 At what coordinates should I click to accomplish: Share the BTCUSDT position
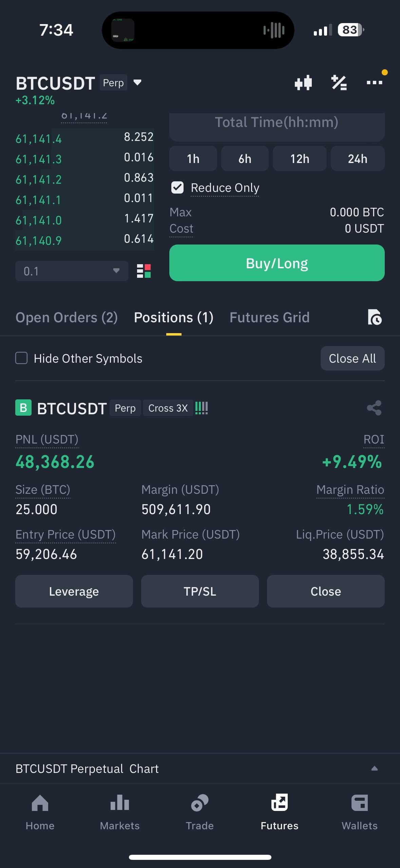coord(374,408)
